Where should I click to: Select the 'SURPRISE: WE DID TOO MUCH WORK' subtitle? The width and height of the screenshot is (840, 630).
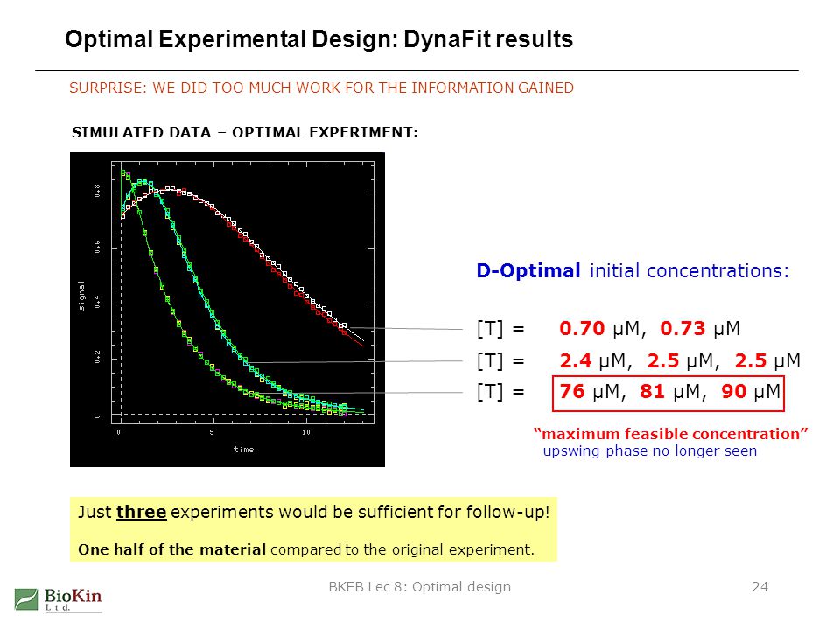[x=321, y=87]
